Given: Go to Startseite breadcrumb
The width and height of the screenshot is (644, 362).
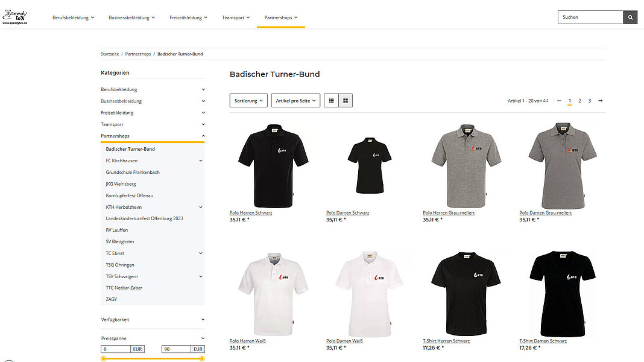Looking at the screenshot, I should pos(110,54).
